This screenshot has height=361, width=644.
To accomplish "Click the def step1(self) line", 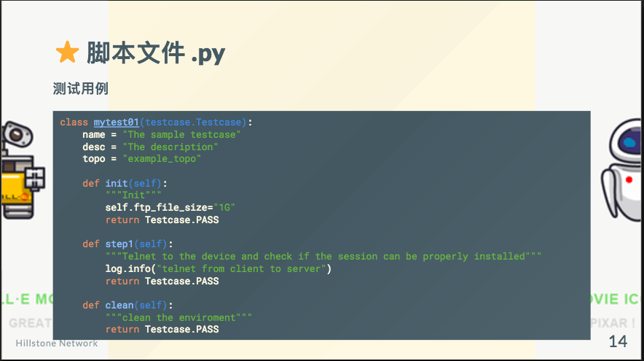I will coord(127,244).
